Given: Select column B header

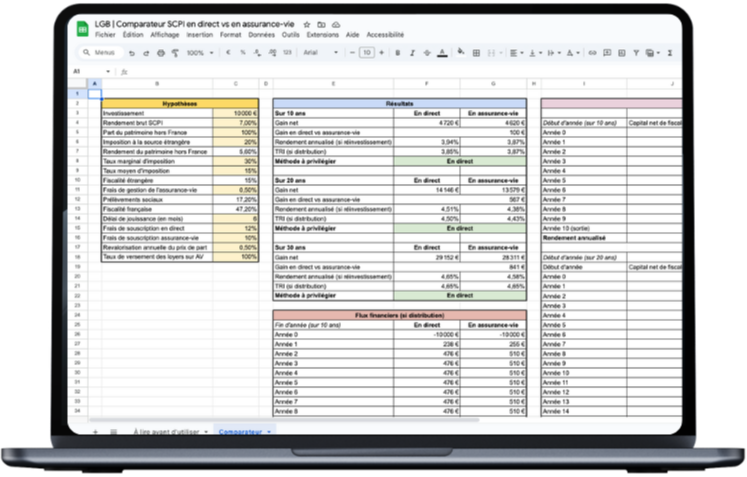Looking at the screenshot, I should click(x=157, y=84).
